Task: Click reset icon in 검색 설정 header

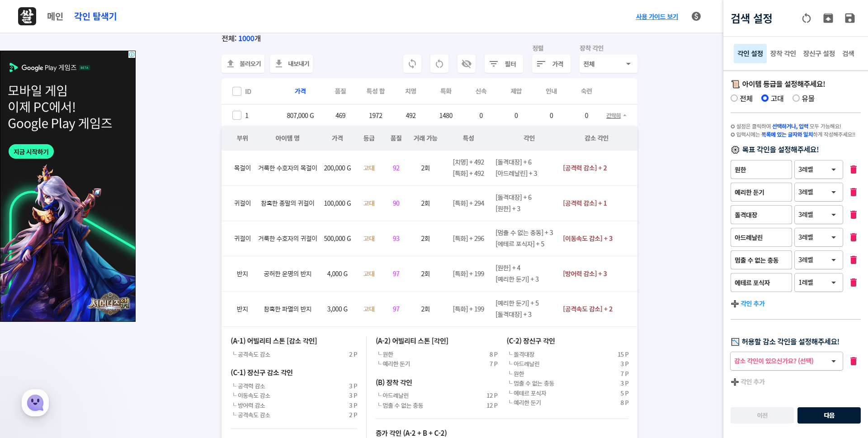Action: [x=807, y=18]
